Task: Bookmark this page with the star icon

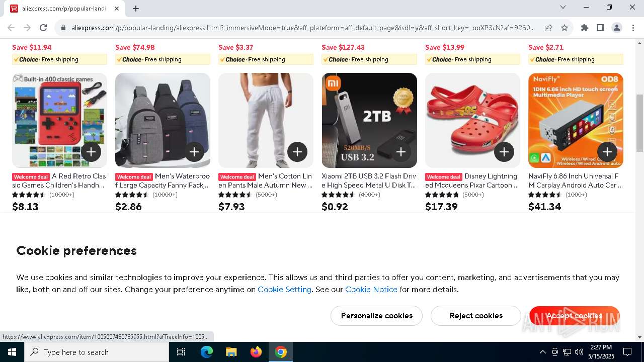Action: click(565, 28)
